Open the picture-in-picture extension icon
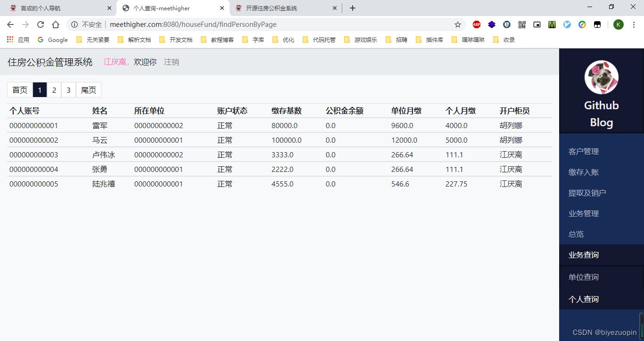The height and width of the screenshot is (341, 644). click(537, 24)
